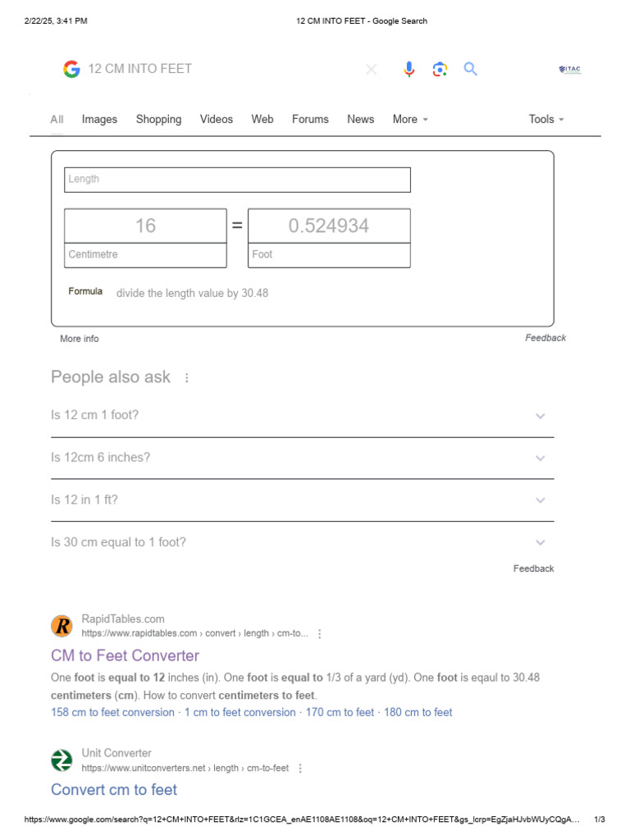Open the Length unit type selector
This screenshot has height=840, width=630.
(237, 180)
